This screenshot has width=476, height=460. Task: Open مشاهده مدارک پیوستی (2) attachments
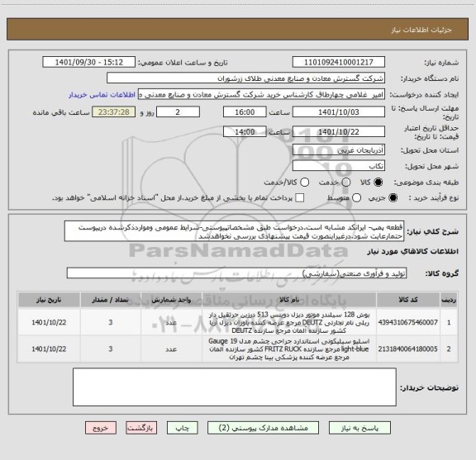pyautogui.click(x=263, y=428)
